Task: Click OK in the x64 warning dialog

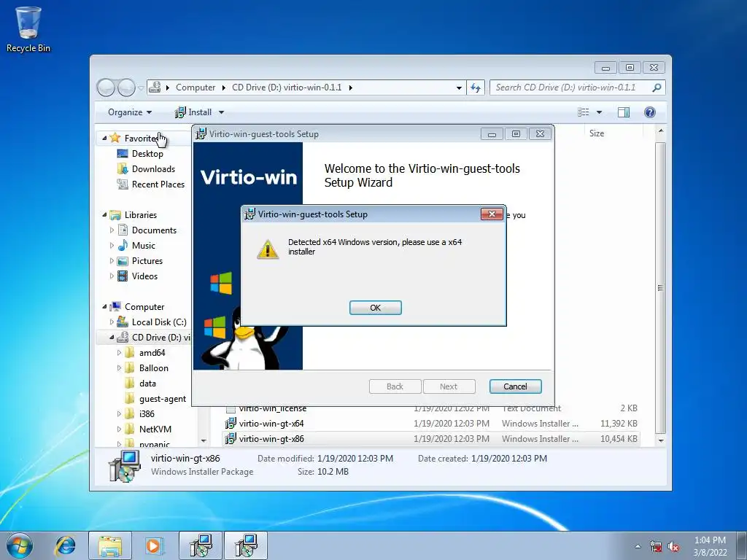Action: click(x=376, y=308)
